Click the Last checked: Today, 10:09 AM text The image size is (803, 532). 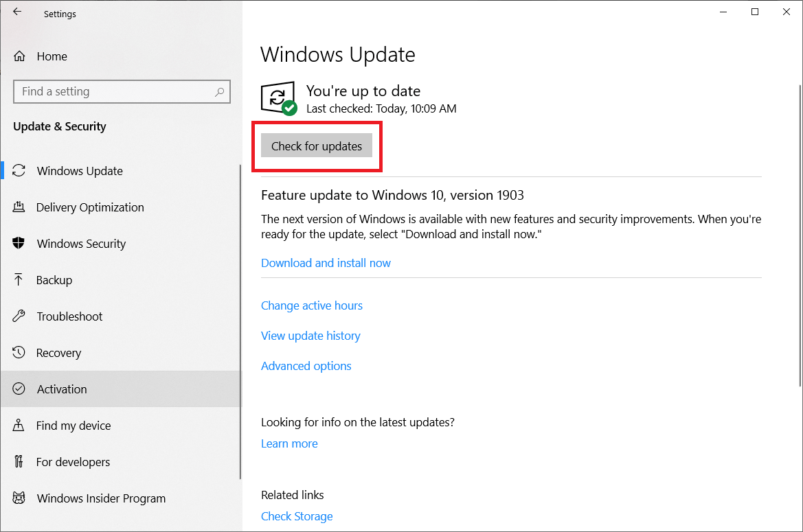(x=381, y=108)
